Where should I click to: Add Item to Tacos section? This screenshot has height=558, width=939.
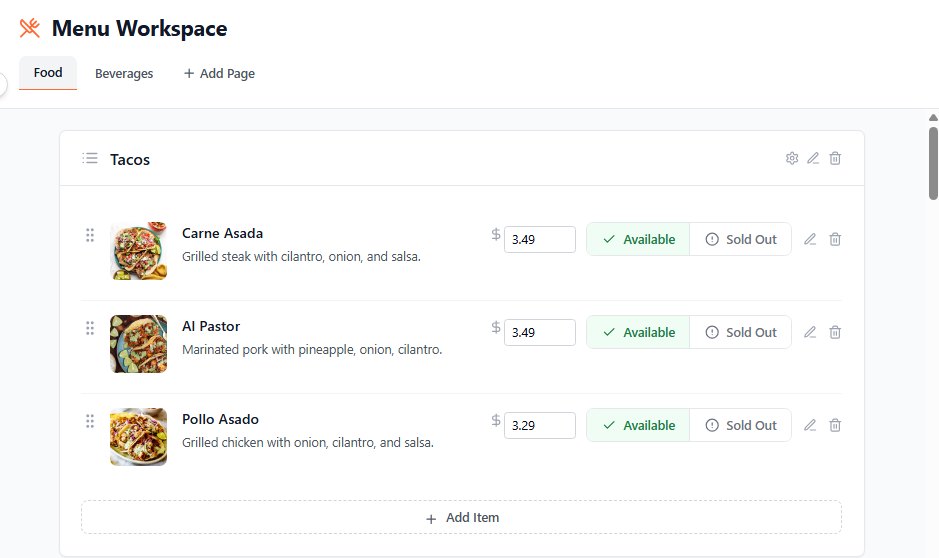(x=461, y=517)
